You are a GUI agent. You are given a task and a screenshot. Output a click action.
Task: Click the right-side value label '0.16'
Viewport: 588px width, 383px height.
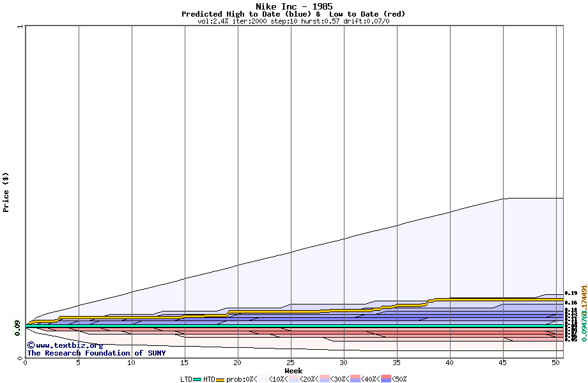571,303
